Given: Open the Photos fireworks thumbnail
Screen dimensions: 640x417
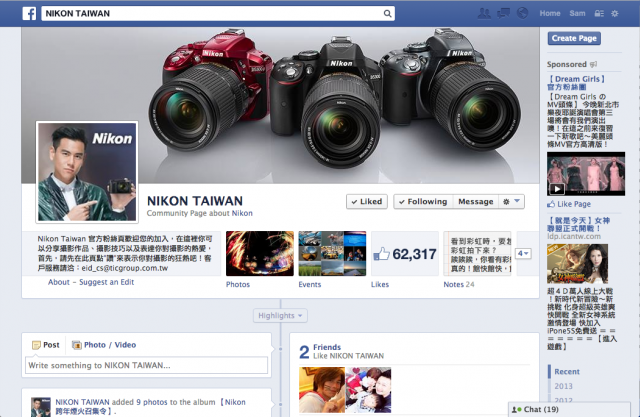Looking at the screenshot, I should (x=260, y=254).
